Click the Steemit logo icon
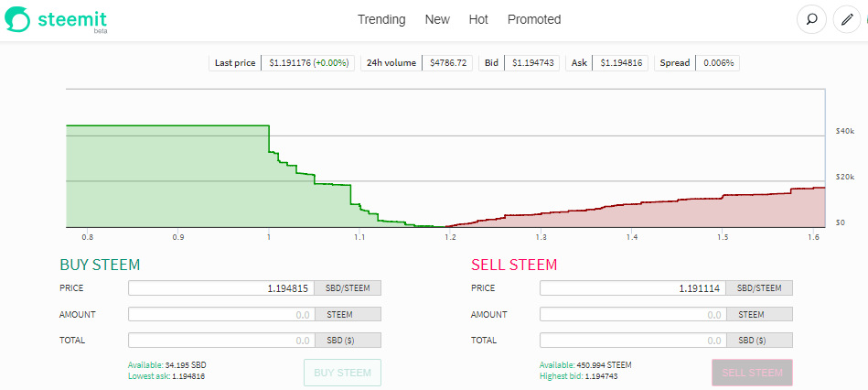The width and height of the screenshot is (868, 390). coord(17,19)
